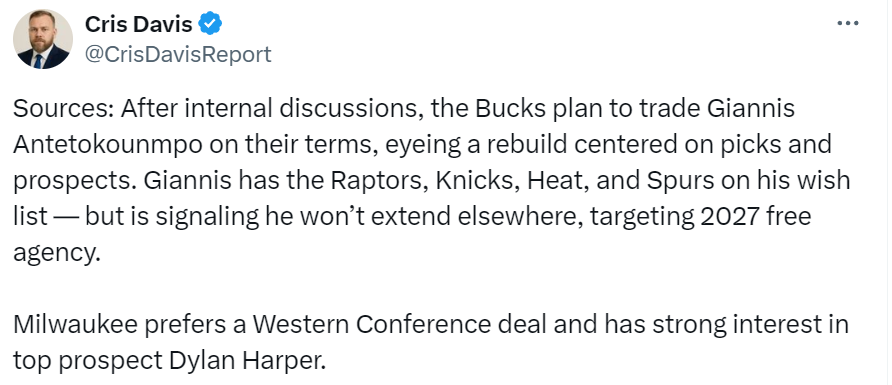This screenshot has height=385, width=892.
Task: Click the Cris Davis display name
Action: [x=138, y=24]
